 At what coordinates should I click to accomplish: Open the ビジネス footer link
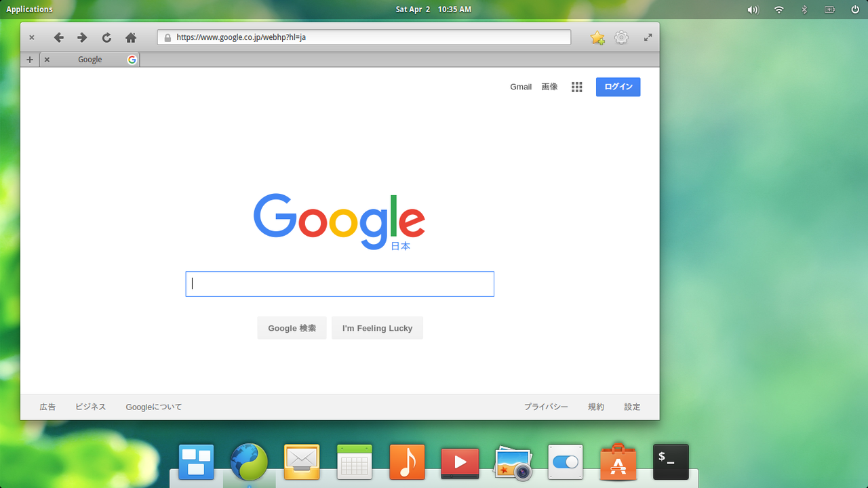91,407
